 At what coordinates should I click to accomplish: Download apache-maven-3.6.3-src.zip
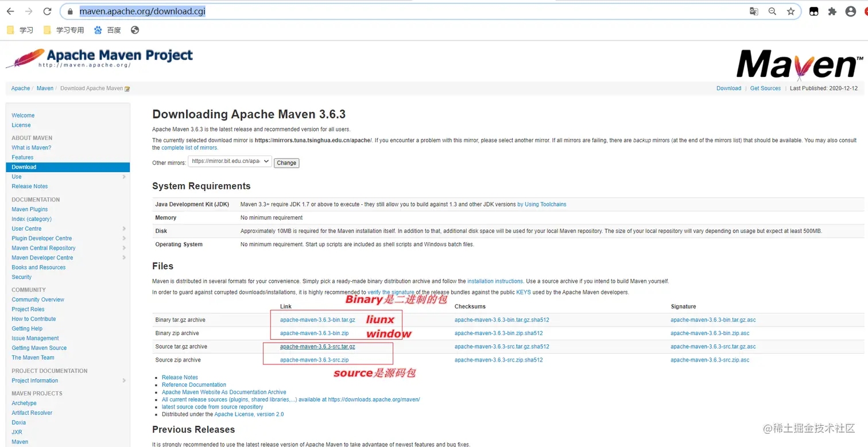pos(314,360)
